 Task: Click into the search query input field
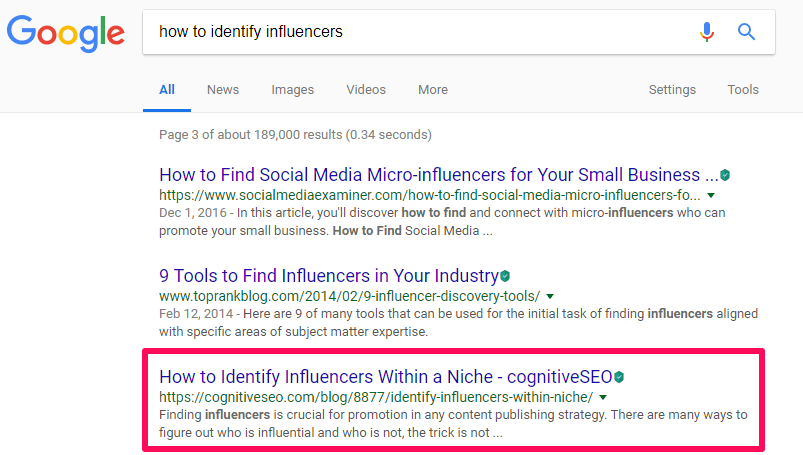point(420,32)
